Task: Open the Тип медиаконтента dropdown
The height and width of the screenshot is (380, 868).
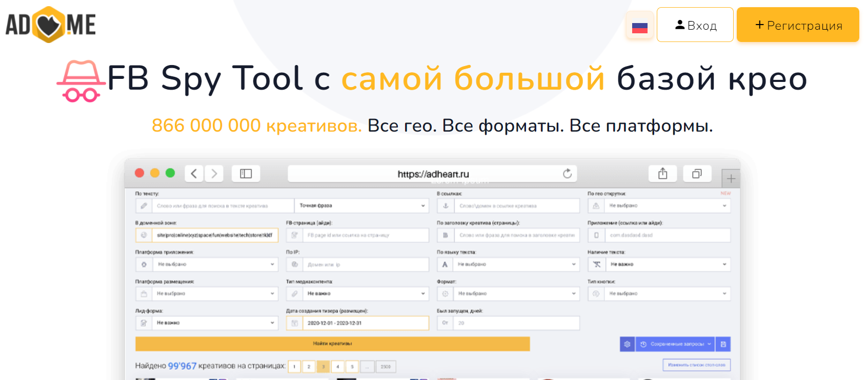Action: click(366, 293)
